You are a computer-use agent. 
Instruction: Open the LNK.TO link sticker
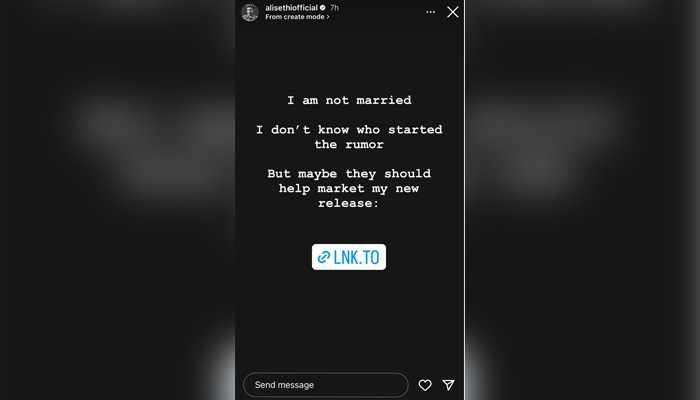pyautogui.click(x=349, y=257)
